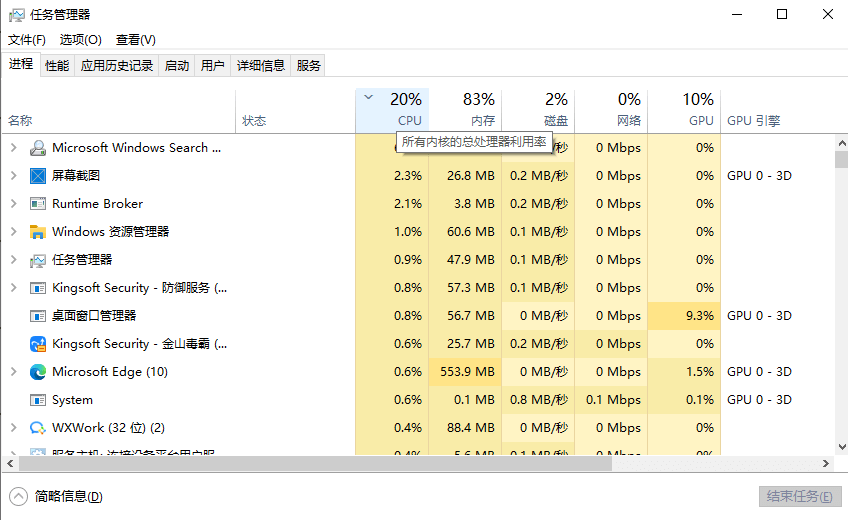Open the 查看(V) menu
This screenshot has width=848, height=520.
(x=136, y=39)
